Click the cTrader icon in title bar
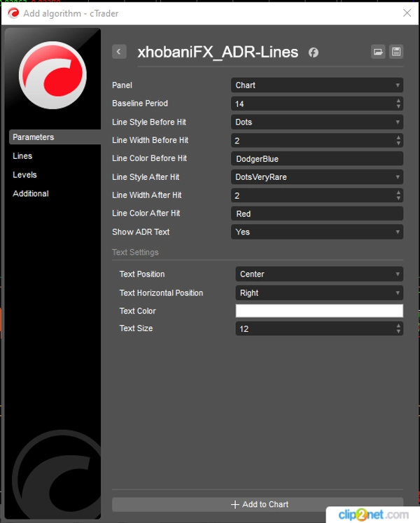Image resolution: width=420 pixels, height=523 pixels. coord(13,13)
